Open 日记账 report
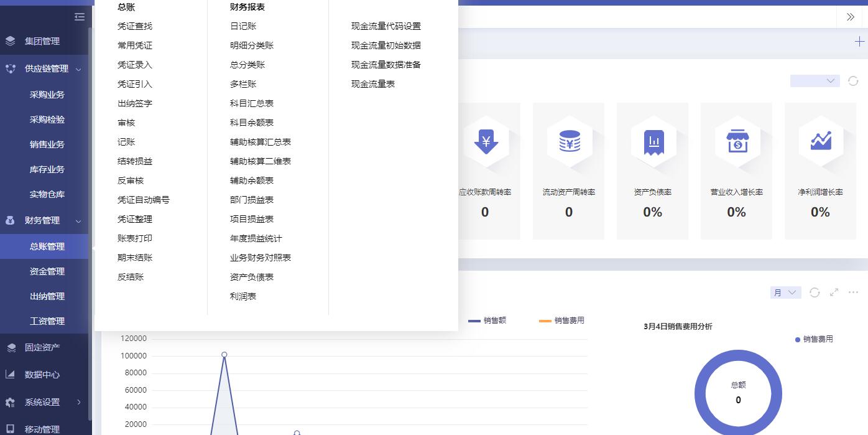Screen dimensions: 868x435 [x=243, y=26]
